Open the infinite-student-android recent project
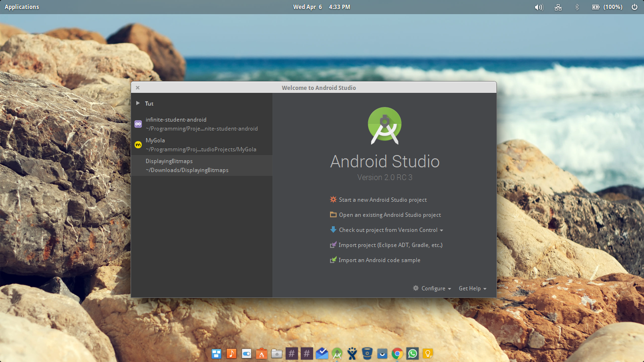Viewport: 644px width, 362px height. tap(202, 124)
